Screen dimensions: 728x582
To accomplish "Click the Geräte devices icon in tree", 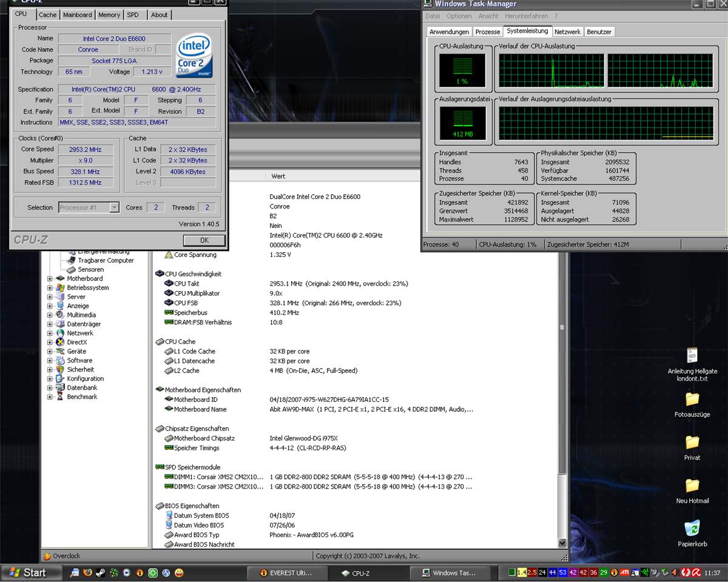I will tap(60, 352).
